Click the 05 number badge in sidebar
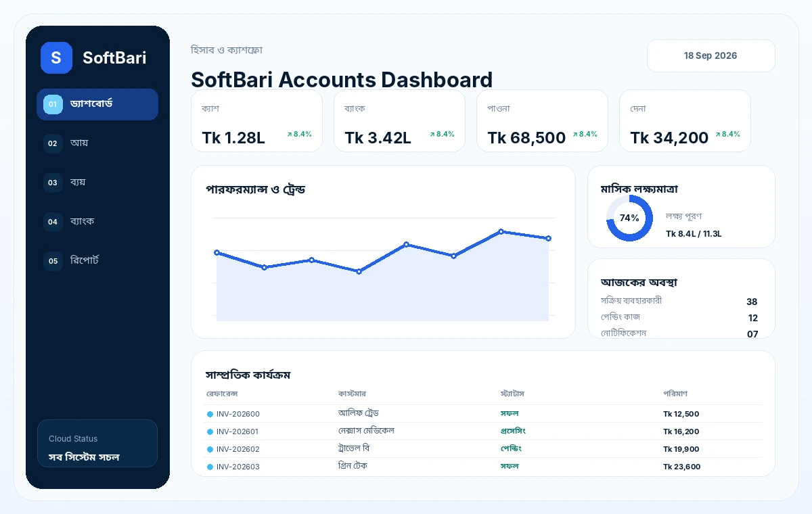The height and width of the screenshot is (514, 812). pyautogui.click(x=53, y=261)
